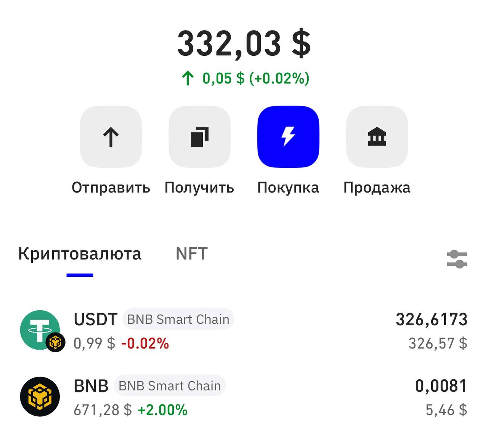Switch to the NFT tab
Viewport: 488px width, 448px height.
point(192,254)
